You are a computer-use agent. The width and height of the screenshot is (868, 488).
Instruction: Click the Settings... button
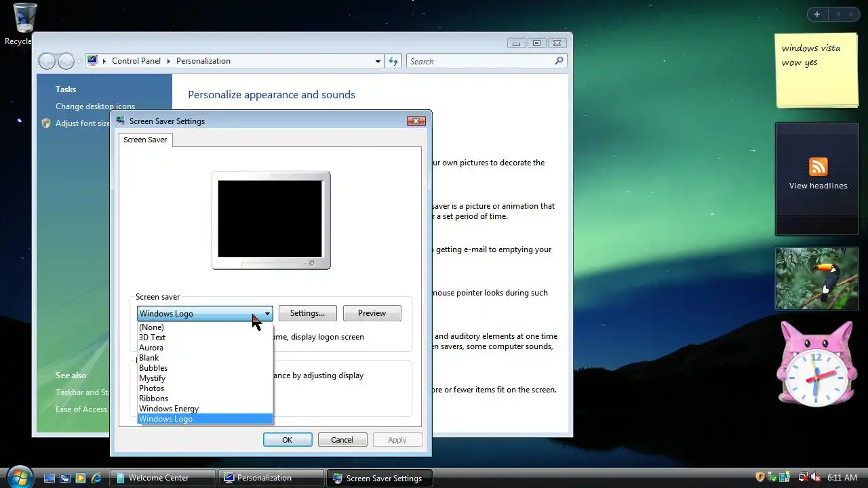(x=307, y=313)
